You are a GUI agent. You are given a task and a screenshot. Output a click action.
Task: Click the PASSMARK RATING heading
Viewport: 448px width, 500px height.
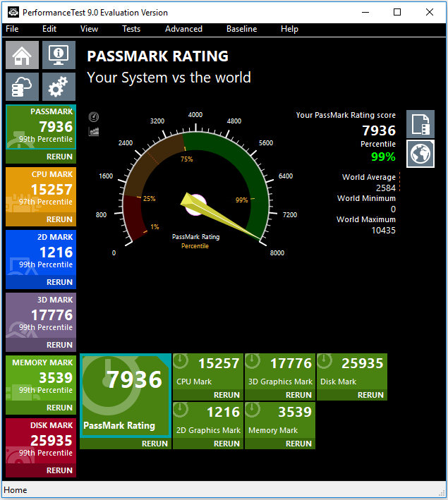click(x=157, y=56)
